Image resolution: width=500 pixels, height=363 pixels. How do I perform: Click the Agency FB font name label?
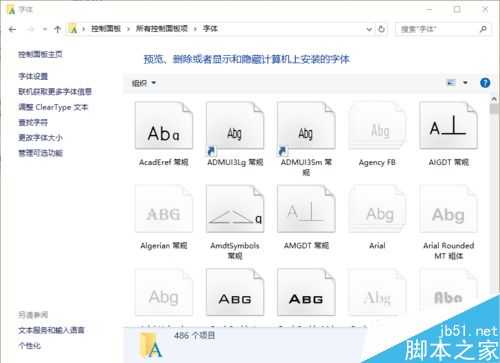tap(377, 162)
